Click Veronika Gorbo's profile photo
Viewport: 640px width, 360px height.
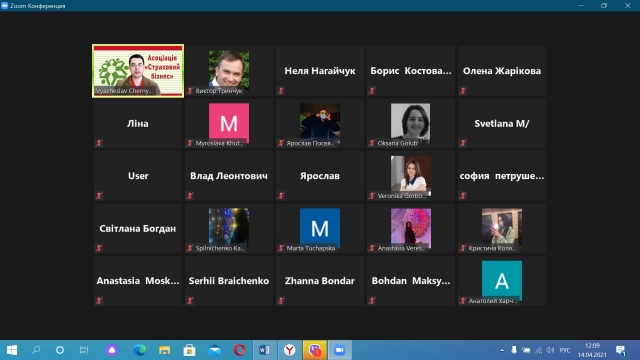[x=411, y=175]
